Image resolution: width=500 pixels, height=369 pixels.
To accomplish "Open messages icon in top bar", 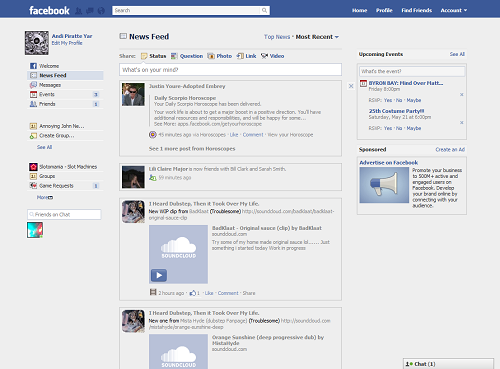I will click(90, 11).
